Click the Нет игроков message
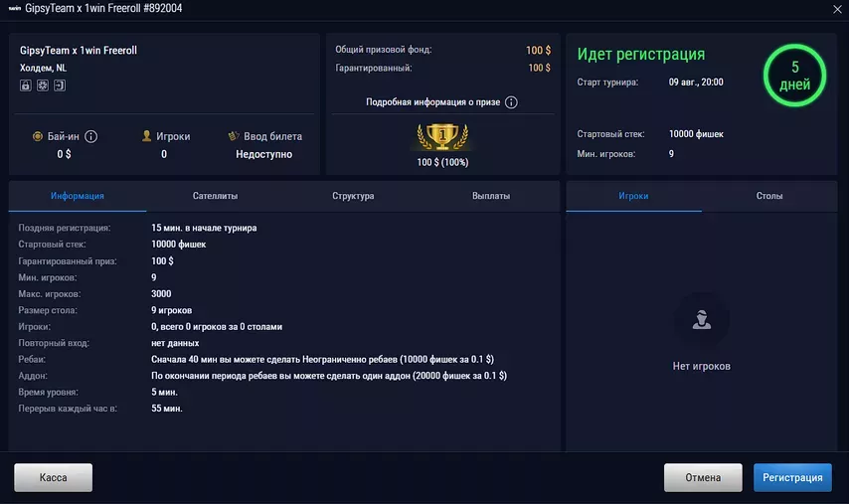This screenshot has height=504, width=849. coord(701,367)
